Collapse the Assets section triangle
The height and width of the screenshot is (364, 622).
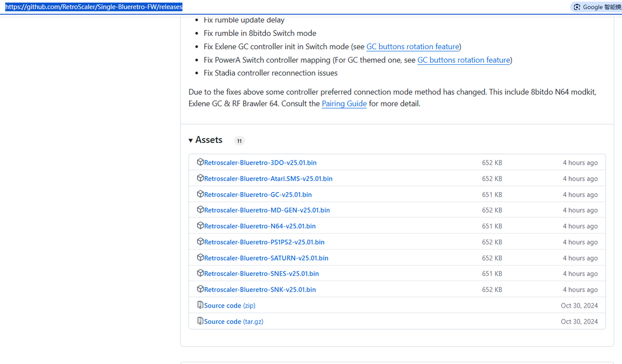coord(191,140)
